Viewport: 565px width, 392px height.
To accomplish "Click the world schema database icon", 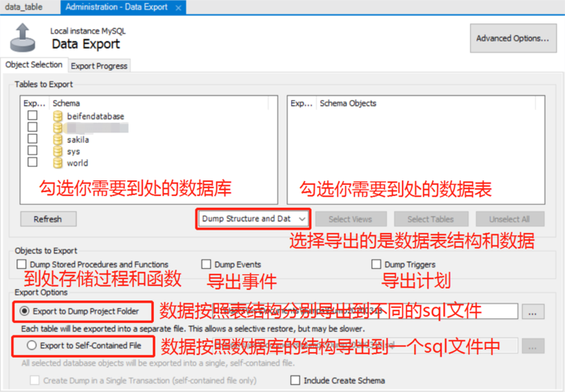I will [57, 163].
